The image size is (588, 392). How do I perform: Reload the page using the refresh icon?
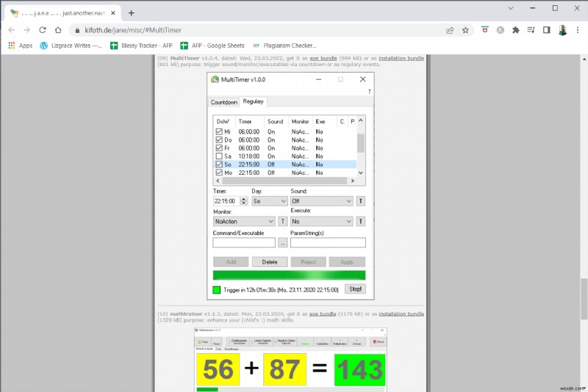click(43, 30)
